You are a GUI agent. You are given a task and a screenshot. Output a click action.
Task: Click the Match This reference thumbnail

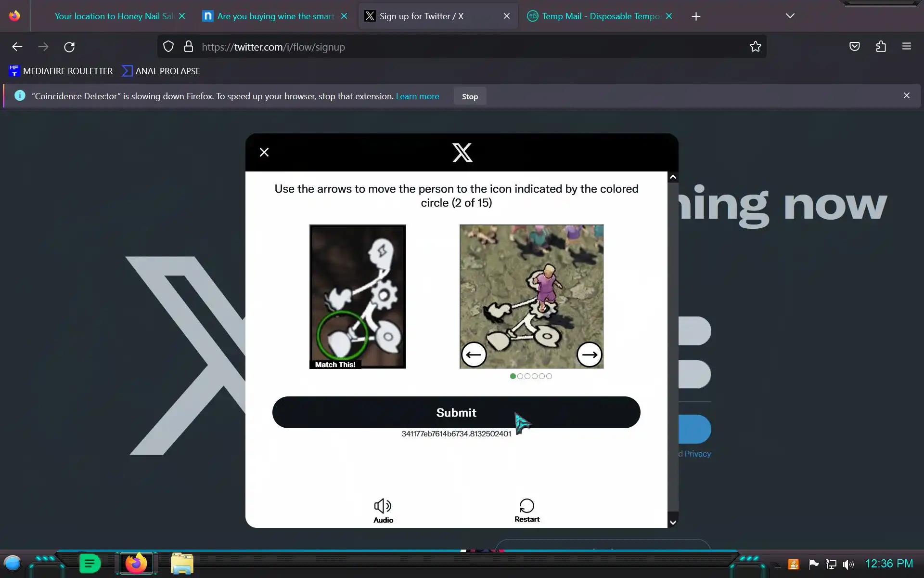(357, 296)
